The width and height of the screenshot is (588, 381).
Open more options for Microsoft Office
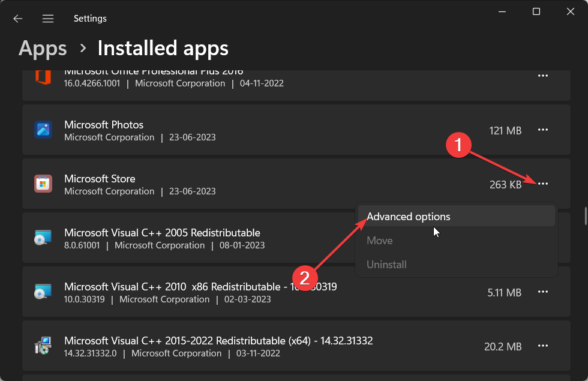click(x=543, y=76)
